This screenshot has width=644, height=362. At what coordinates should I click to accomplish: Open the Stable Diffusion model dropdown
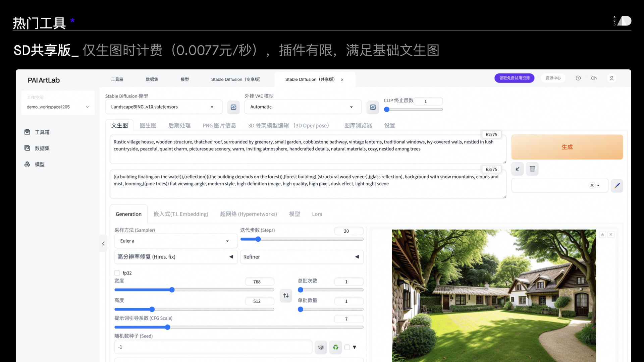click(164, 107)
